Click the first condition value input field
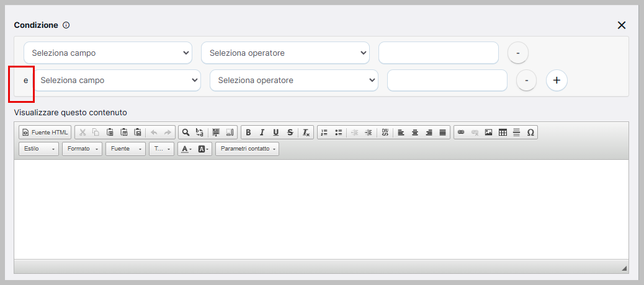 439,53
